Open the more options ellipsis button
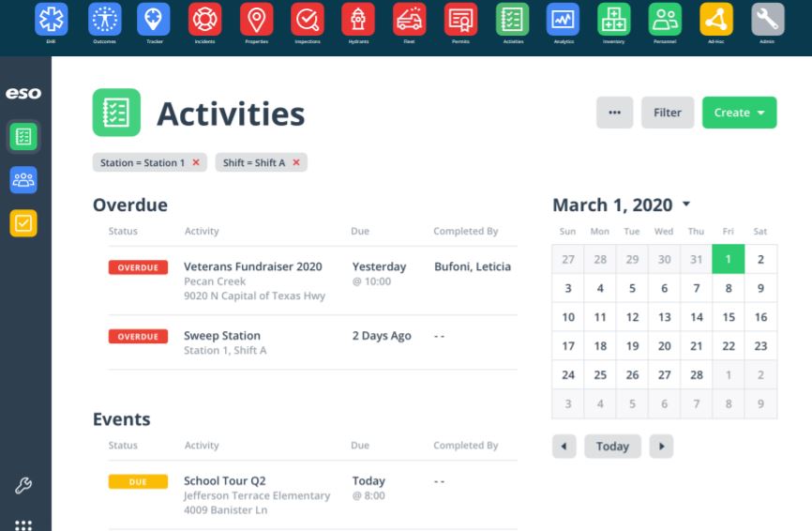The image size is (812, 531). coord(614,113)
